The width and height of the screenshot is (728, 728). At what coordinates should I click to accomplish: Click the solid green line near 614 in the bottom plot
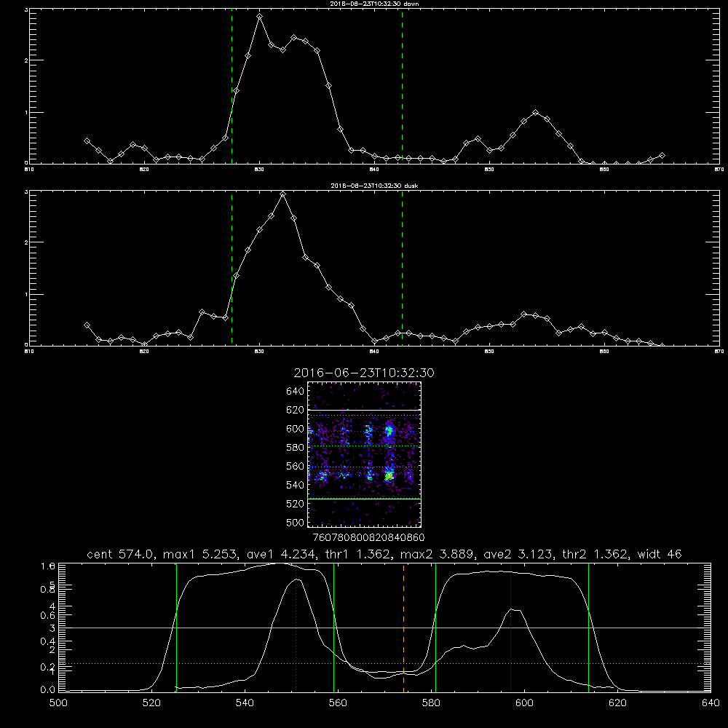tap(588, 628)
